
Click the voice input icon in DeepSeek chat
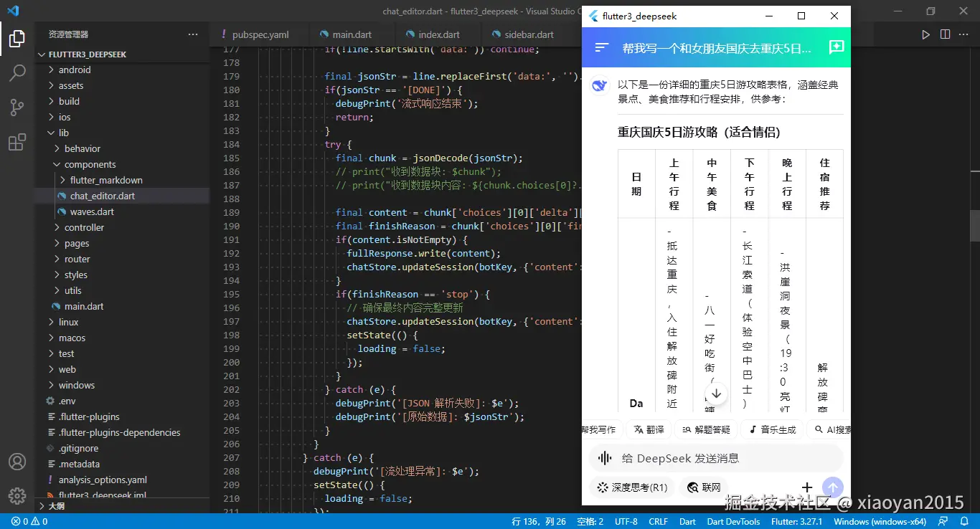(603, 457)
